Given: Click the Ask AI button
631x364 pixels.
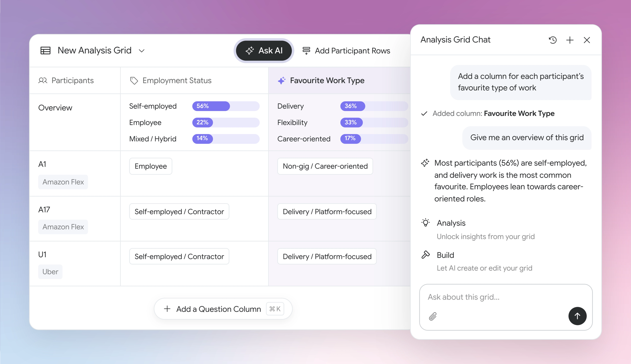Looking at the screenshot, I should [264, 50].
